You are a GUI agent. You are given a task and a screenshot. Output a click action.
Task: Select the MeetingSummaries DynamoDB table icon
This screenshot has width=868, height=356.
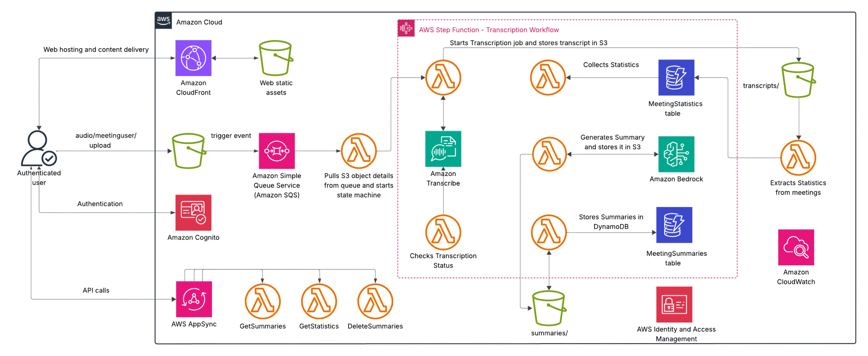tap(674, 225)
